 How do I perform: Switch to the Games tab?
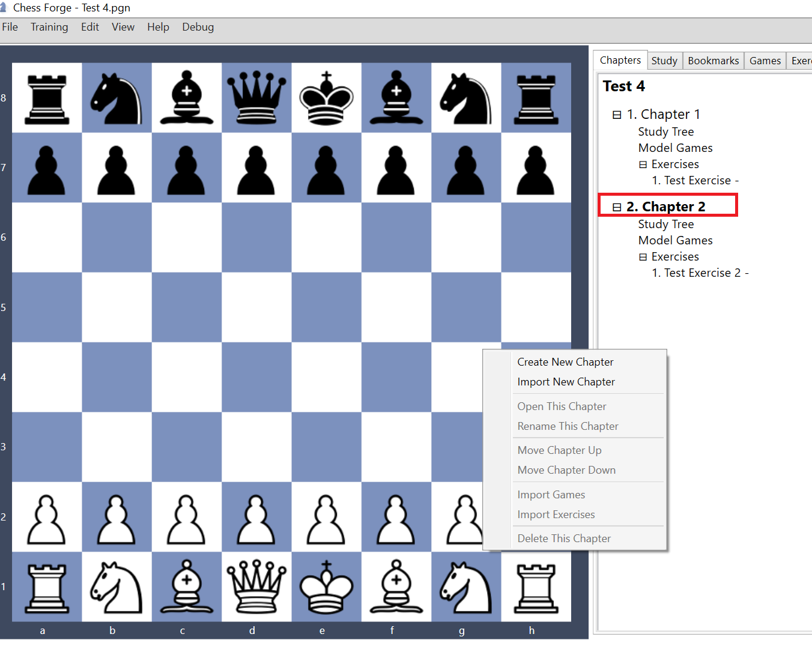(x=765, y=60)
